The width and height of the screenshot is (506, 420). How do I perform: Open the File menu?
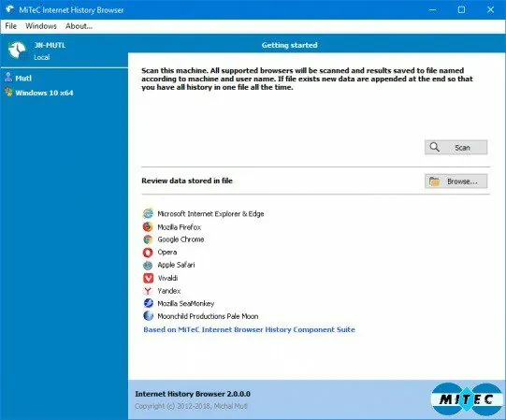pos(10,26)
